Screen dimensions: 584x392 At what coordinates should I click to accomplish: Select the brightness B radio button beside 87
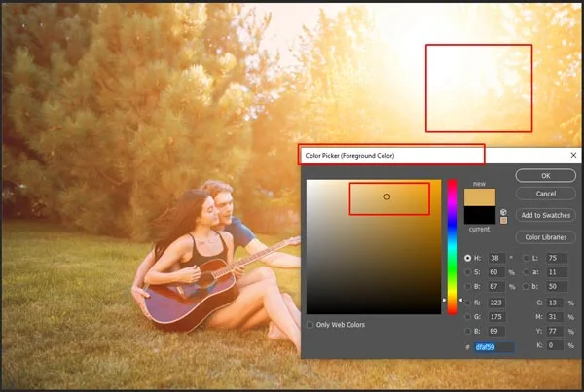(468, 287)
